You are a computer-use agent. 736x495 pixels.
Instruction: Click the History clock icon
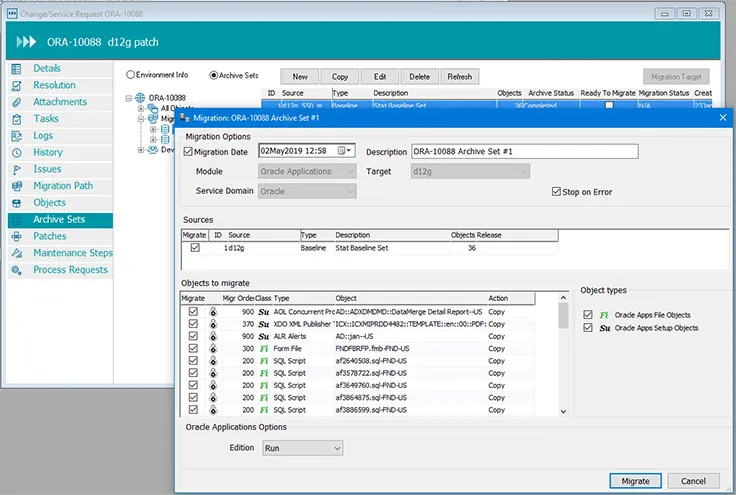(x=16, y=153)
